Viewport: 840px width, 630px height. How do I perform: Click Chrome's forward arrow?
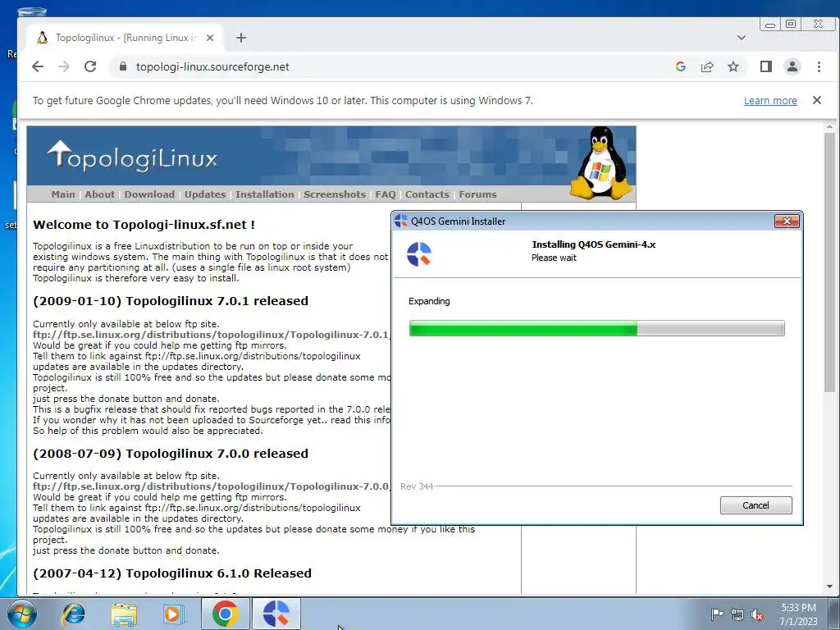point(64,66)
